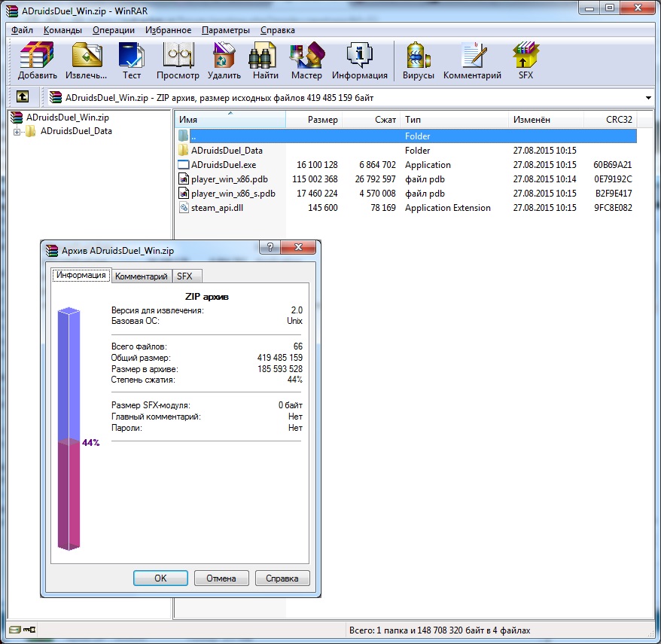Open the Справка menu
Screen dimensions: 661x644
click(x=277, y=30)
